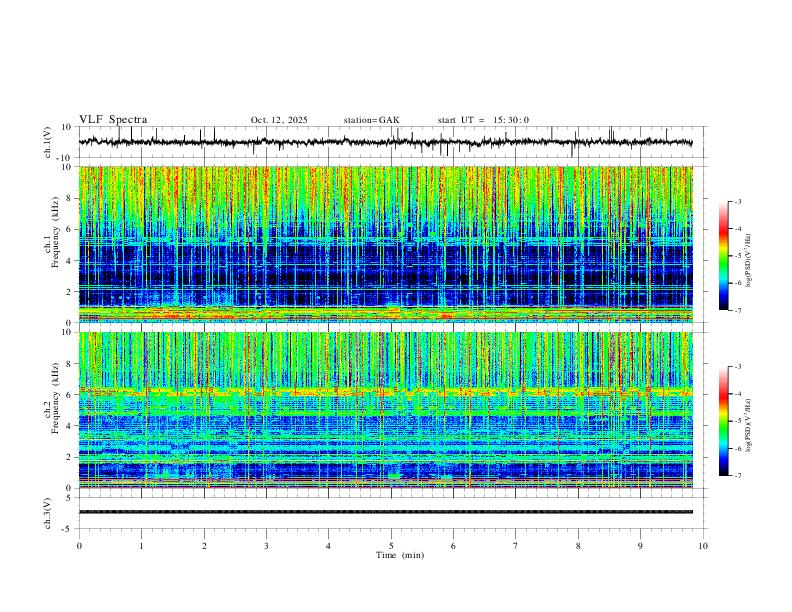Viewport: 792px width, 612px height.
Task: Click the ch.2 color scale bar
Action: click(x=723, y=421)
